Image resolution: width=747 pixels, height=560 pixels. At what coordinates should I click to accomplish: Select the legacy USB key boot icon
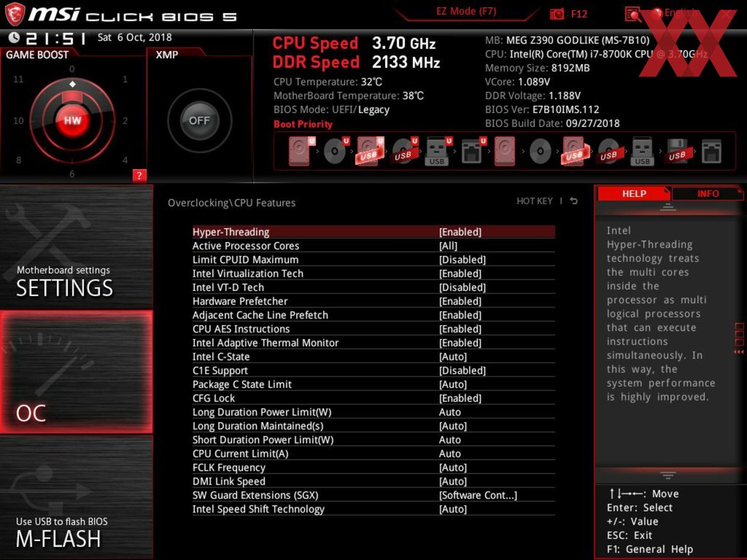[x=642, y=151]
